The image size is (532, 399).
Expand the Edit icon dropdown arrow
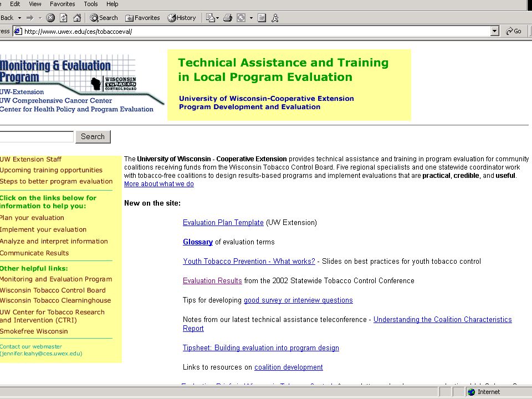(x=251, y=18)
